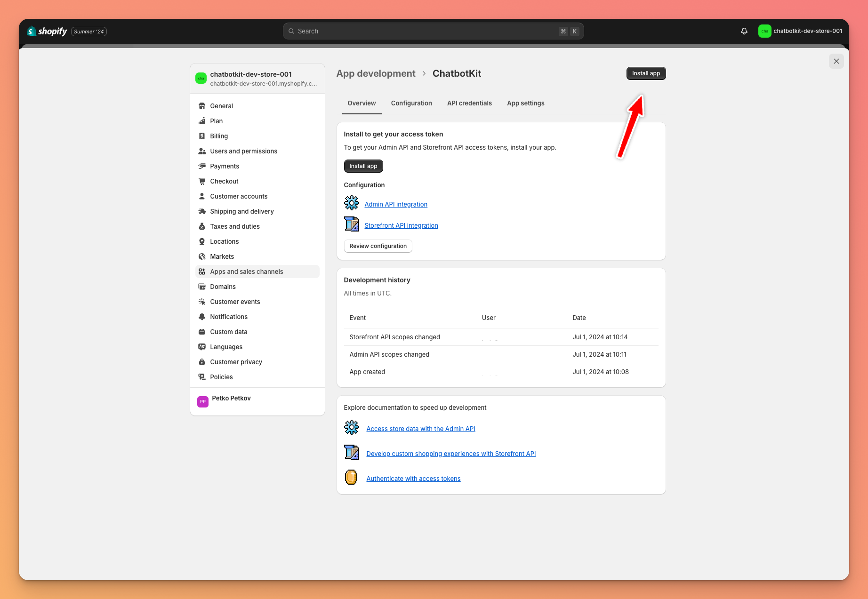Click the Notifications bell icon in sidebar
The image size is (868, 599).
click(x=202, y=317)
